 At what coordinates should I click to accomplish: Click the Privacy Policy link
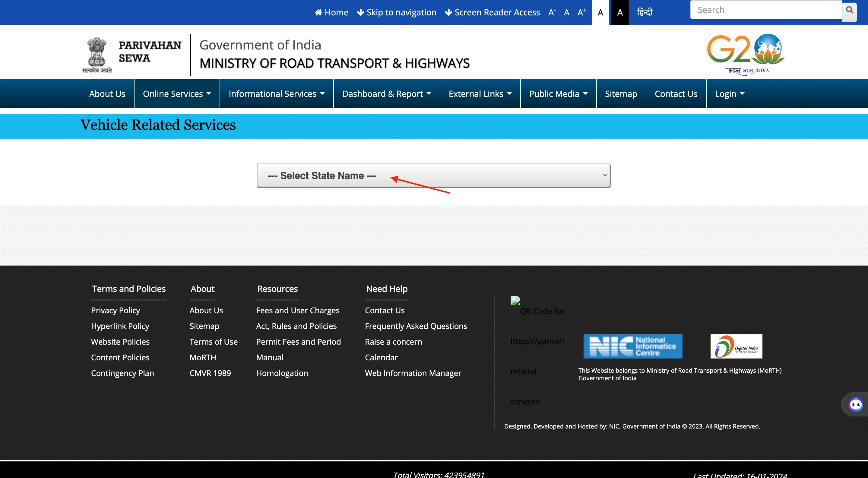(x=115, y=310)
